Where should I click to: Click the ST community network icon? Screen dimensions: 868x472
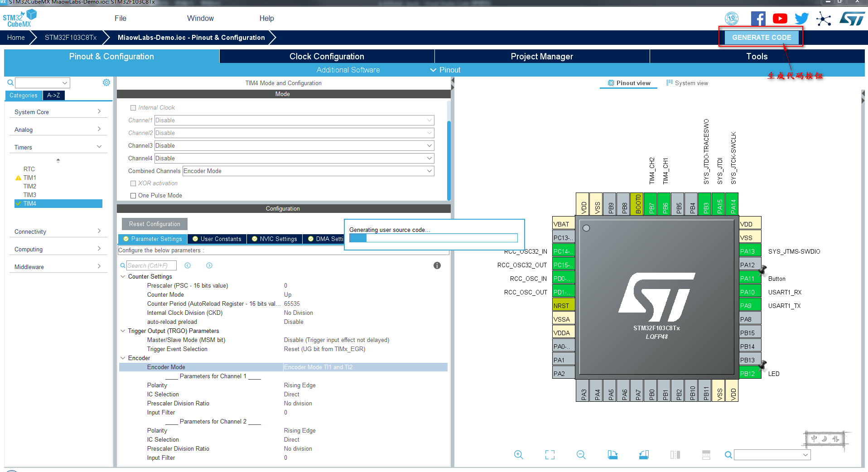tap(824, 19)
